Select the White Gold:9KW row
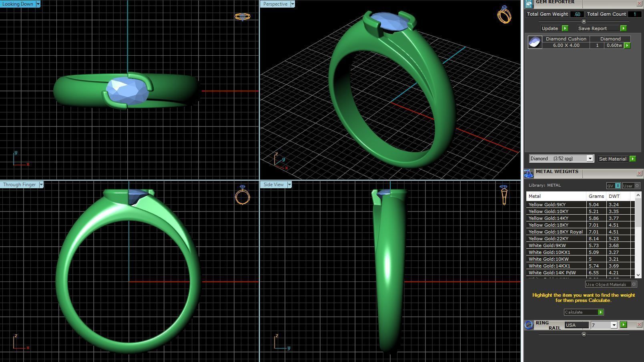This screenshot has width=644, height=362. click(x=580, y=245)
